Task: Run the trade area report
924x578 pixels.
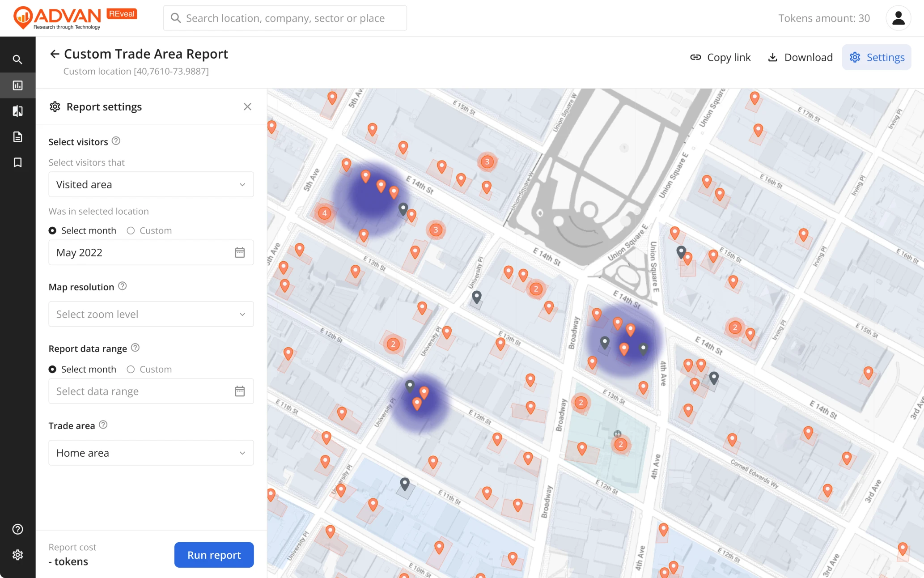Action: click(214, 555)
